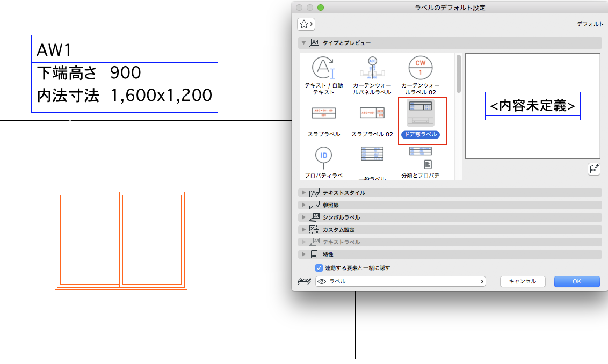Image resolution: width=608 pixels, height=364 pixels.
Task: Pick the スラブラベル label type
Action: [323, 121]
